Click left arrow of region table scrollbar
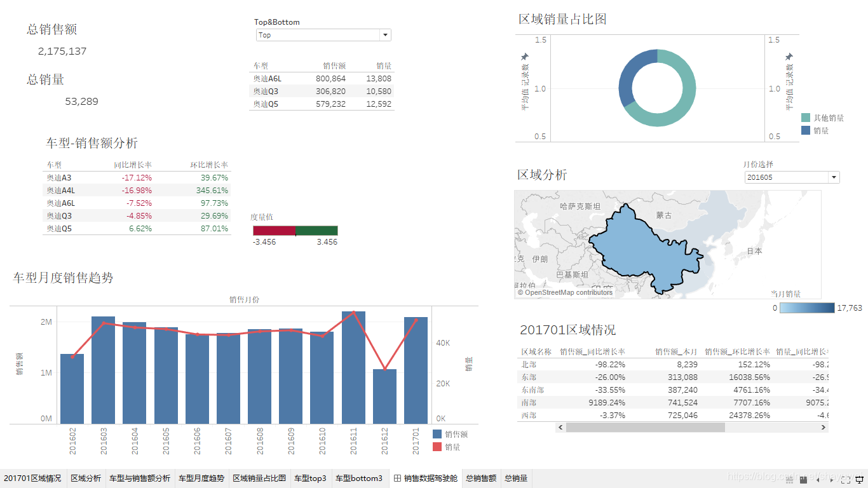The width and height of the screenshot is (868, 488). (560, 428)
